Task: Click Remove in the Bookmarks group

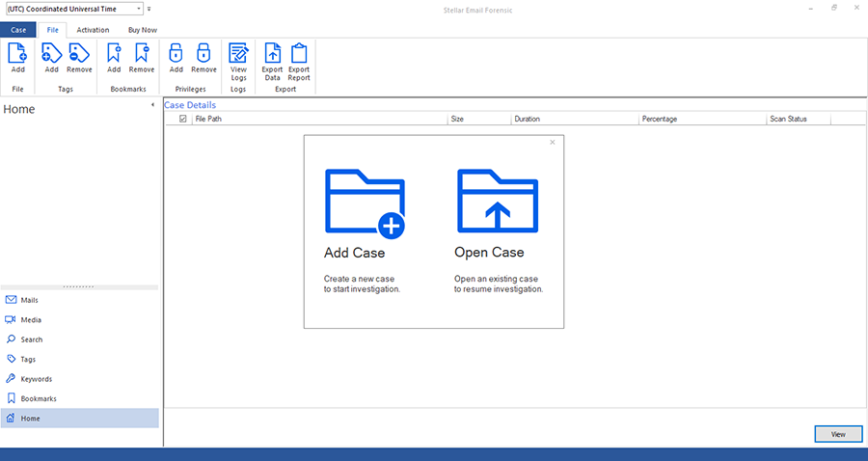Action: (x=142, y=58)
